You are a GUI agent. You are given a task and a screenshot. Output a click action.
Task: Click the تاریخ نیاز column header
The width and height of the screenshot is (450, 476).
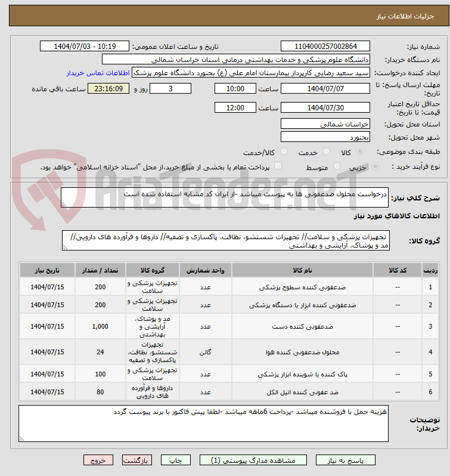click(x=47, y=270)
